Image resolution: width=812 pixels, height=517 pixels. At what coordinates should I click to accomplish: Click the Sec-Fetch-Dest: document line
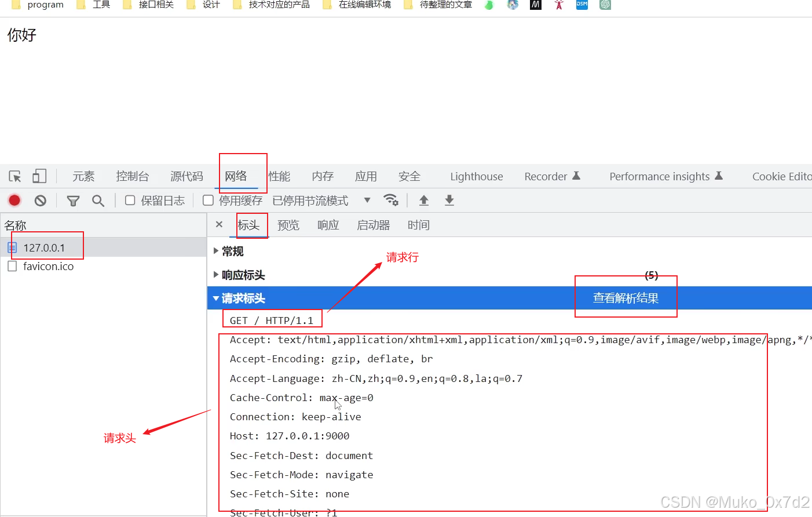point(301,456)
